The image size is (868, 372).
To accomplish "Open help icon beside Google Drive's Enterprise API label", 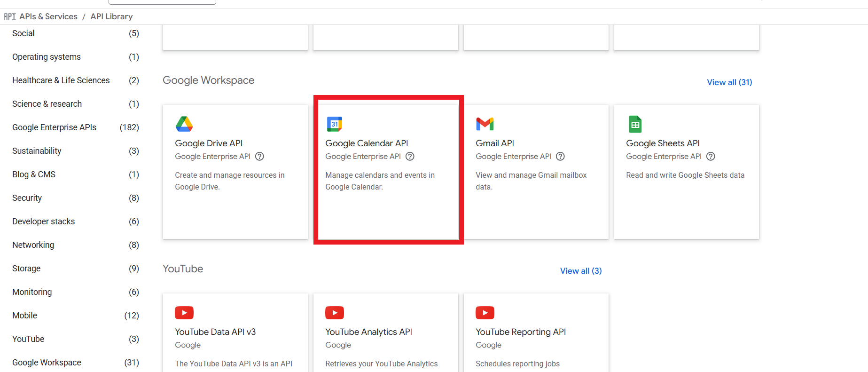I will 259,157.
